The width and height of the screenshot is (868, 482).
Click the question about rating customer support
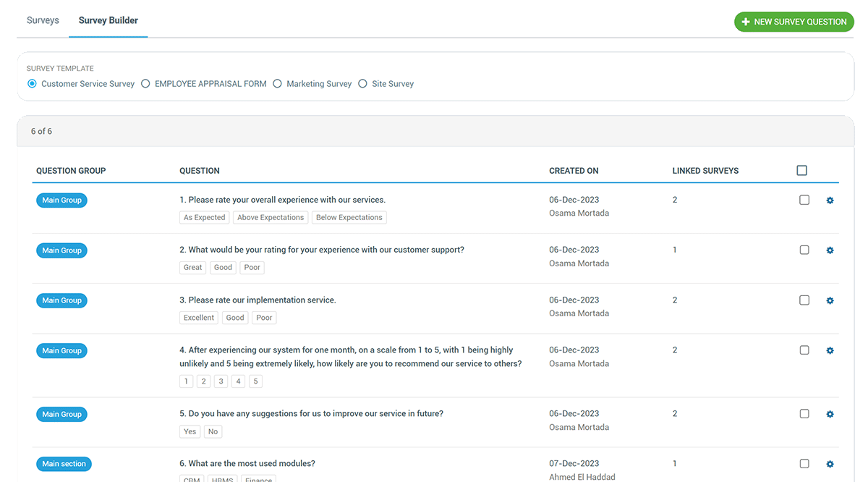coord(321,249)
